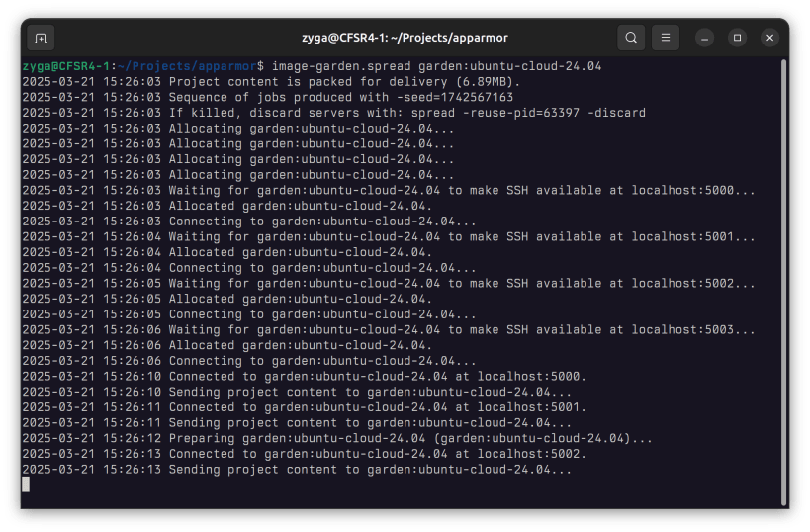
Task: Click the 15:26:13 'Sending project content' line
Action: (x=297, y=469)
